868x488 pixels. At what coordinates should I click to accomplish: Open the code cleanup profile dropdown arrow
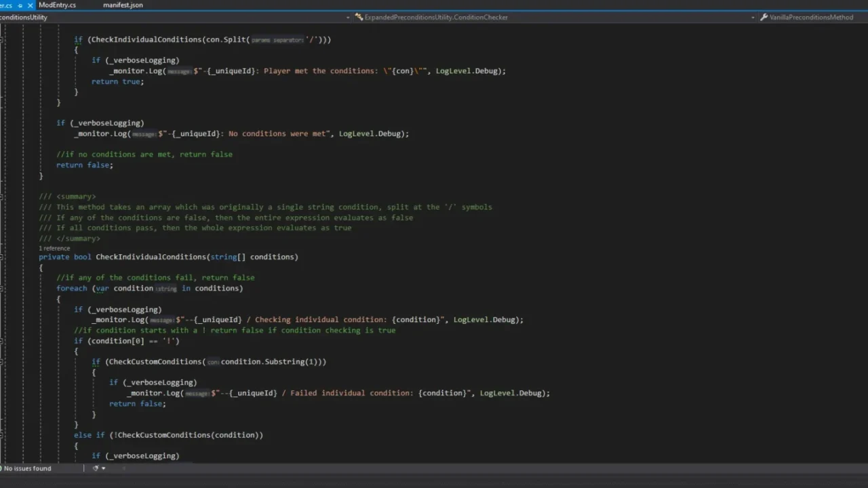click(x=103, y=468)
